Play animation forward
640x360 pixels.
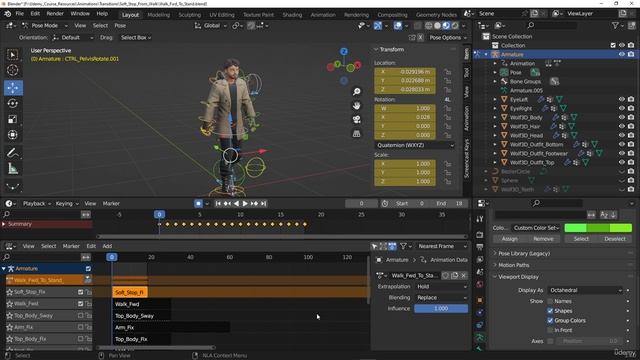(x=245, y=203)
